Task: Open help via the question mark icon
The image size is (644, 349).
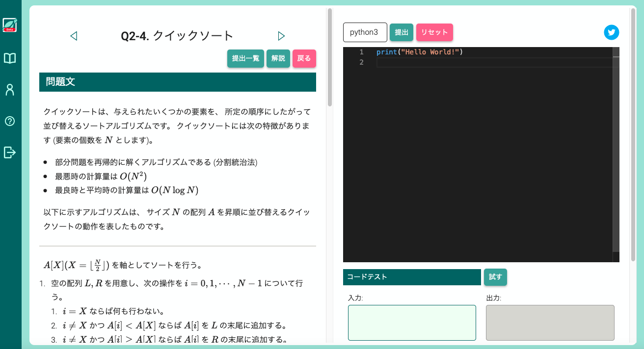Action: point(10,121)
